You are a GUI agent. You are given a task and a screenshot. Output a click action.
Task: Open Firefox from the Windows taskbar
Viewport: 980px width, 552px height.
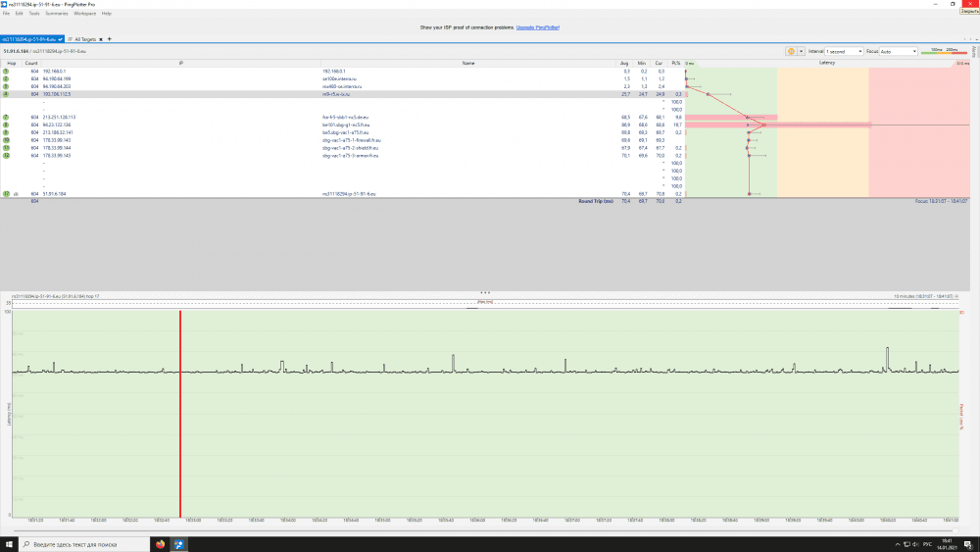161,544
